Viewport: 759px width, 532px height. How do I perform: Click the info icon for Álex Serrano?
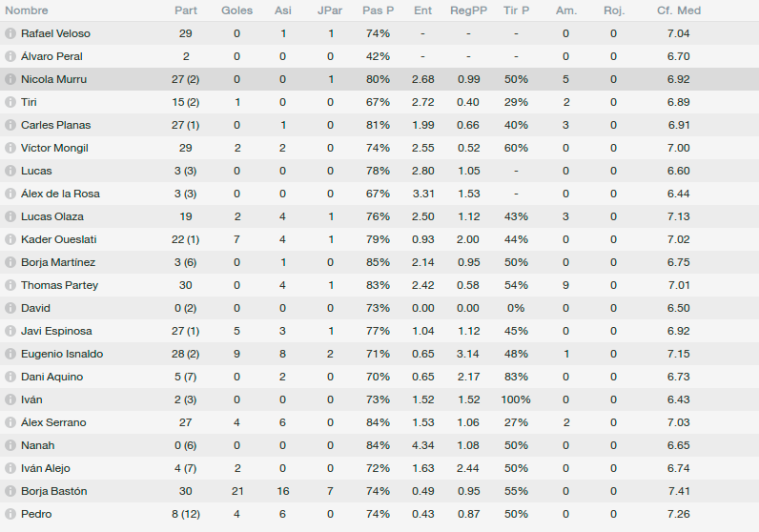[x=10, y=422]
